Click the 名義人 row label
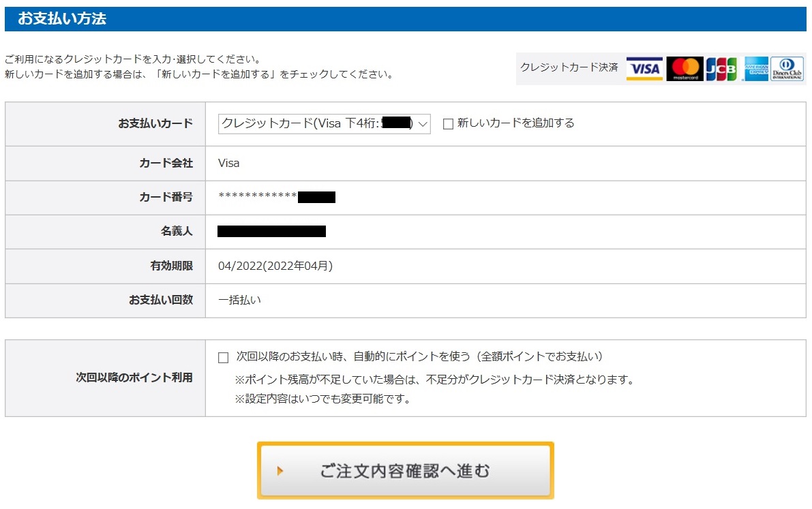The image size is (812, 509). coord(177,231)
